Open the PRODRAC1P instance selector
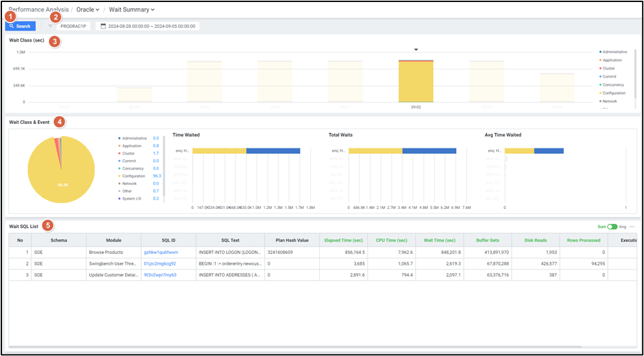The height and width of the screenshot is (356, 644). pos(74,26)
